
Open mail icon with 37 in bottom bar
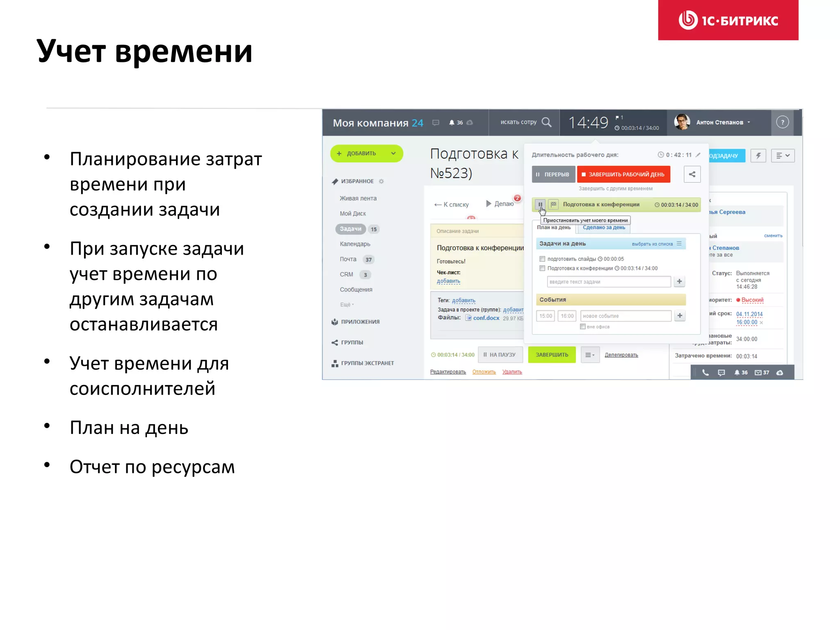[x=762, y=372]
